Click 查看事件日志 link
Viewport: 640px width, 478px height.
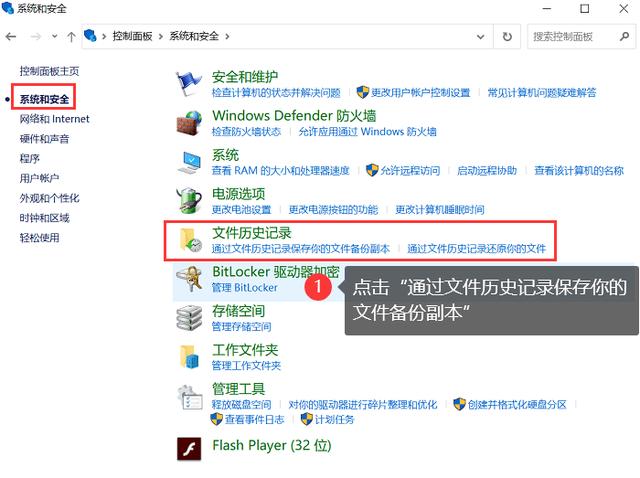(x=255, y=419)
